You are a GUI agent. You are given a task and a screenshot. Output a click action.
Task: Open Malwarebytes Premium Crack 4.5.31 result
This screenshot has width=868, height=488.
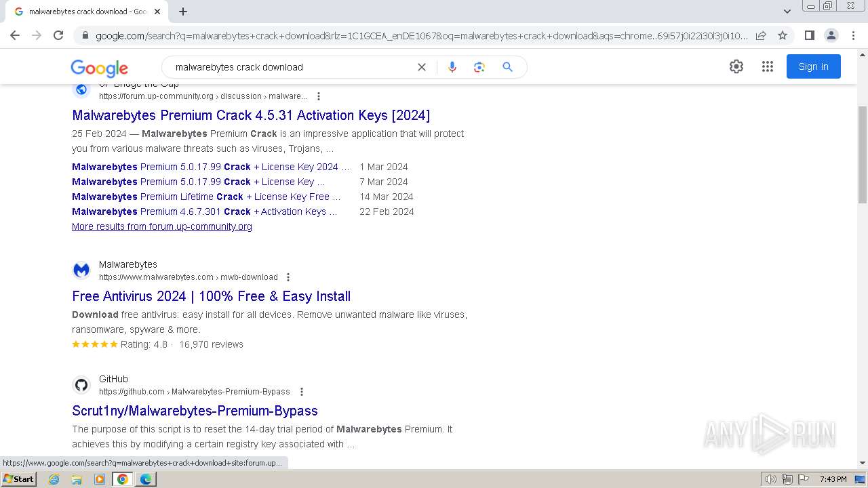[251, 115]
